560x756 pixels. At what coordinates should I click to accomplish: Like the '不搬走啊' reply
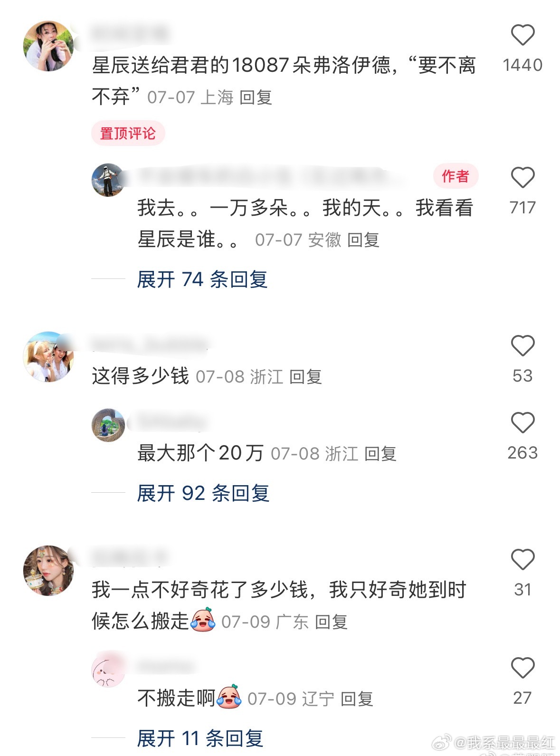(x=522, y=668)
